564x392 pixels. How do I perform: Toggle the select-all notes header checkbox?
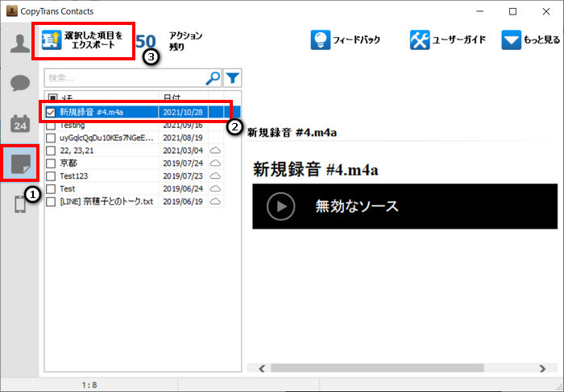52,97
